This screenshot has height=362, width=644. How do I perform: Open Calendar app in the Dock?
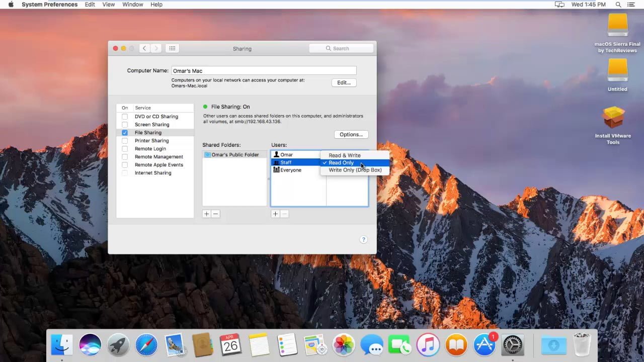(x=231, y=345)
